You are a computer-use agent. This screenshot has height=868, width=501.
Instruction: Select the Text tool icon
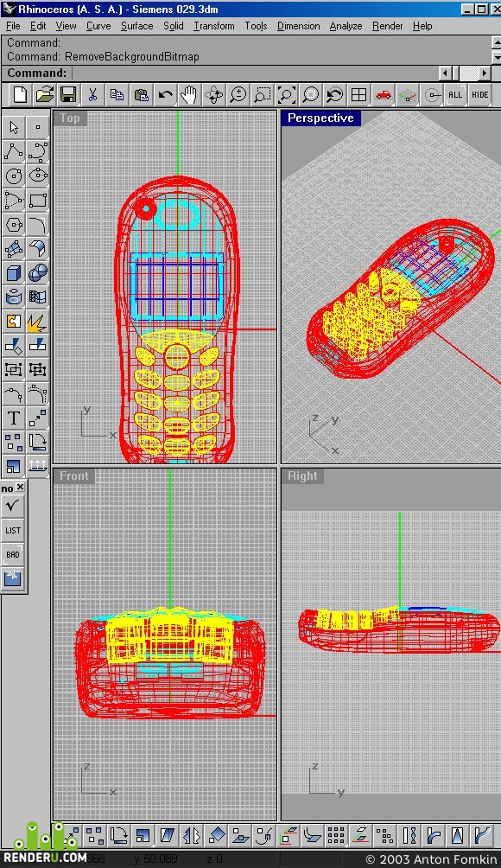(13, 418)
